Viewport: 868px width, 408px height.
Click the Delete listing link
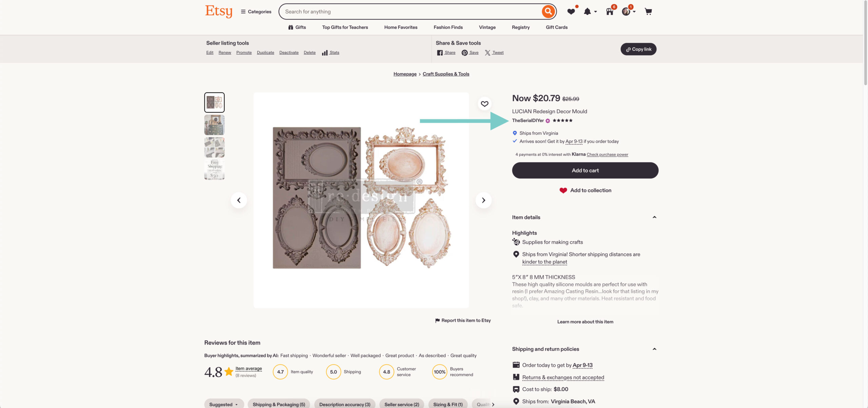tap(310, 53)
